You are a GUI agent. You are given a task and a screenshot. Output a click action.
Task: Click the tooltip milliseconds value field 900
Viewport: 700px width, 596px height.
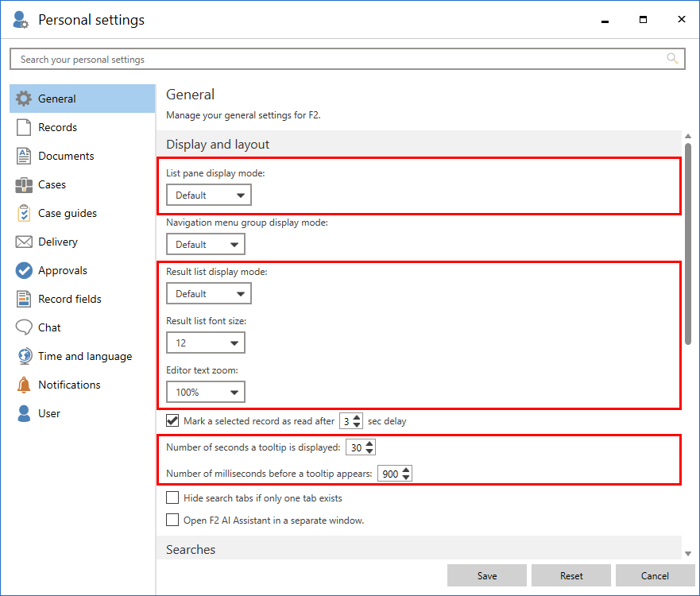[x=390, y=474]
